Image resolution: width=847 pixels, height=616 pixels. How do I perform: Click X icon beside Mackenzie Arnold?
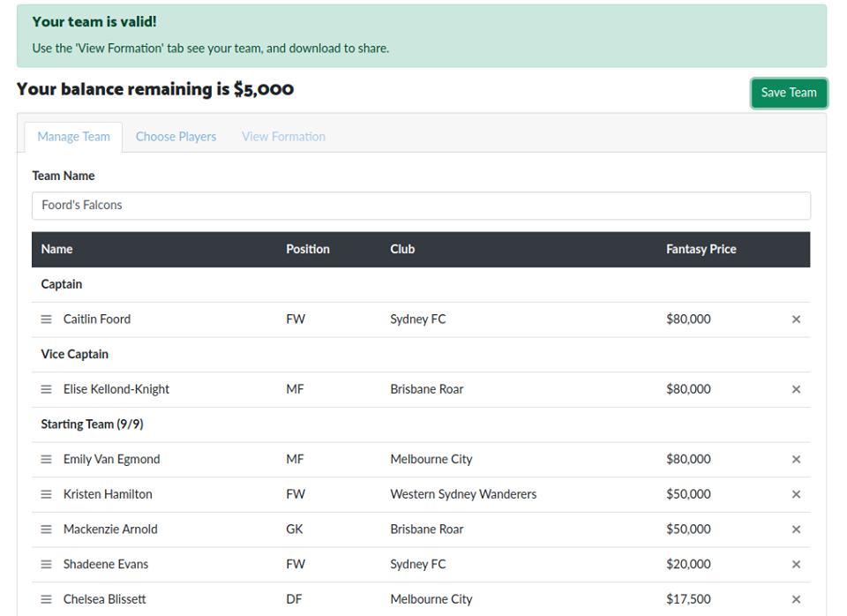pos(796,530)
